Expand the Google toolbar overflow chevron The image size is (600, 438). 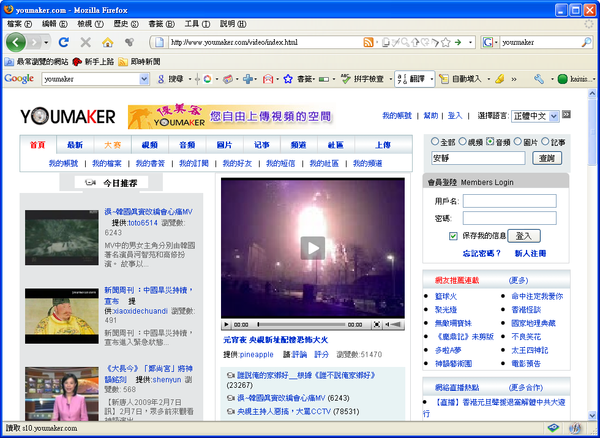coord(514,79)
